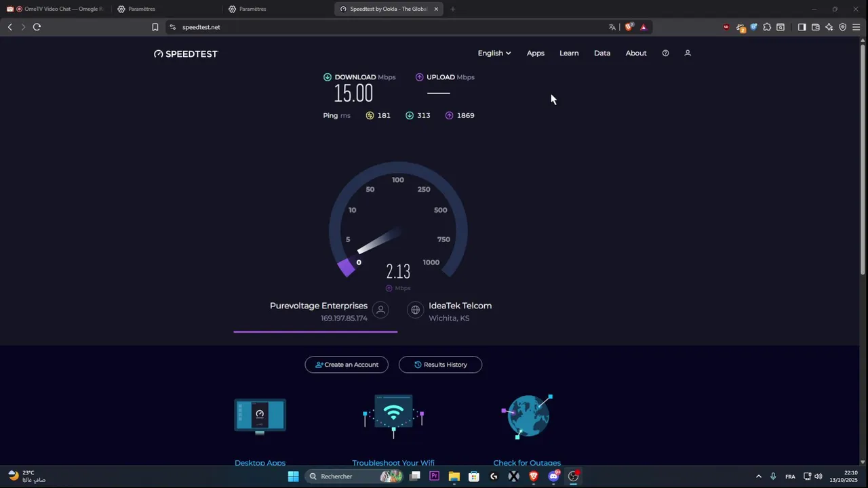Viewport: 868px width, 488px height.
Task: Open the help question-mark icon
Action: (x=665, y=53)
